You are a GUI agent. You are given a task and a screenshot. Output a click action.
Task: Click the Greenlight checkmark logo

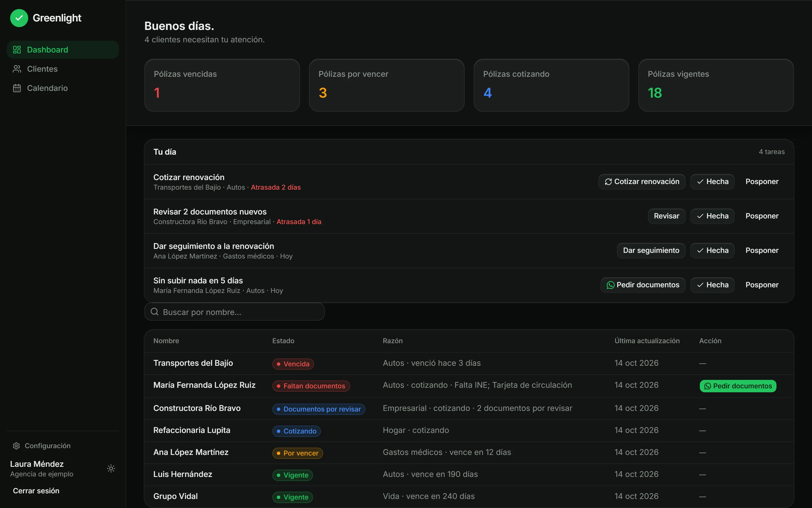19,18
